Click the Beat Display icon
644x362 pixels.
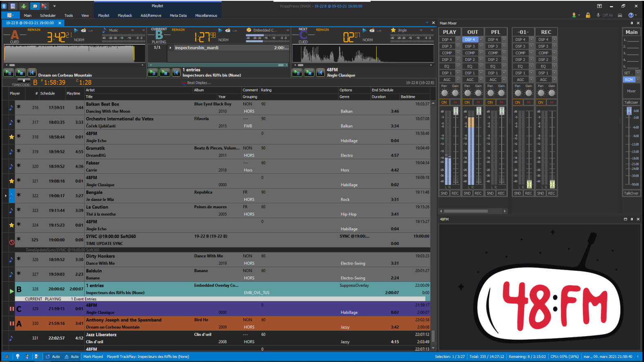[x=184, y=83]
